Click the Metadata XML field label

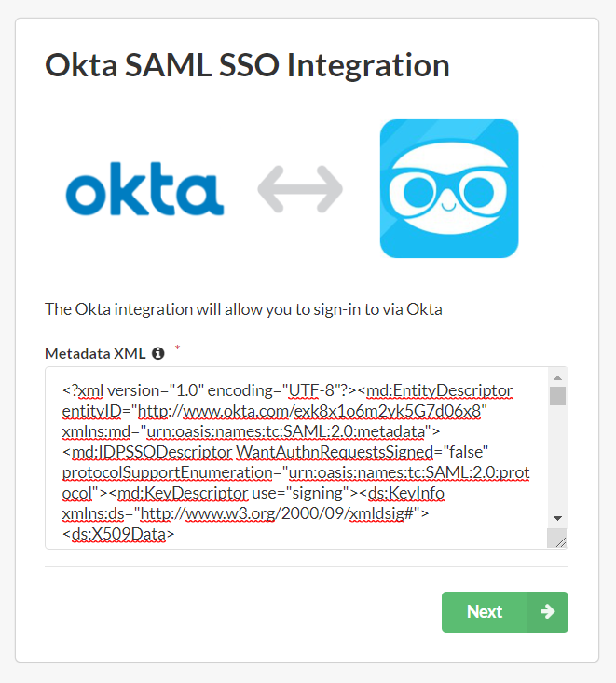pyautogui.click(x=95, y=353)
